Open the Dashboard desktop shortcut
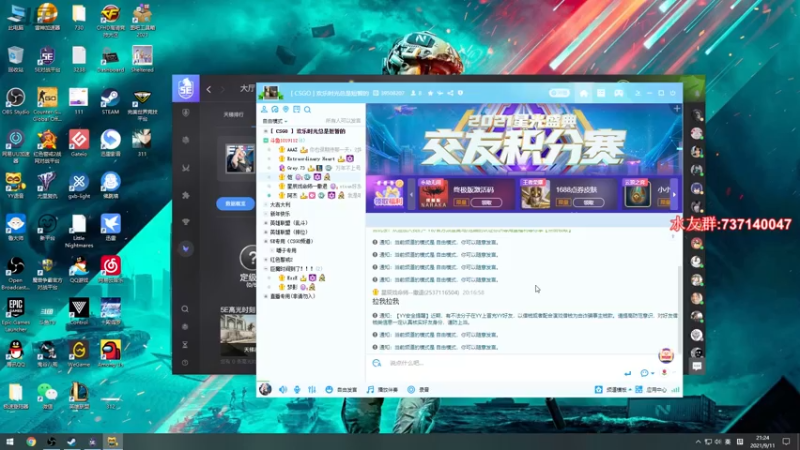 coord(110,59)
